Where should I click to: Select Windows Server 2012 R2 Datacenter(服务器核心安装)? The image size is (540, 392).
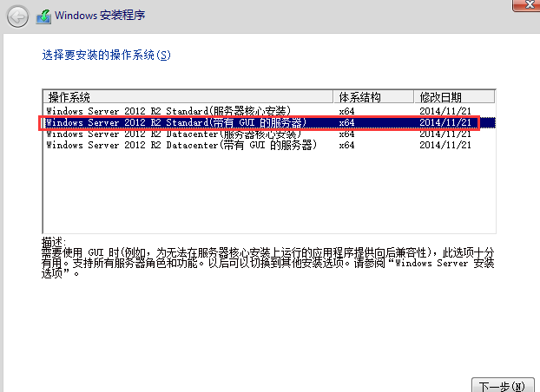[269, 134]
